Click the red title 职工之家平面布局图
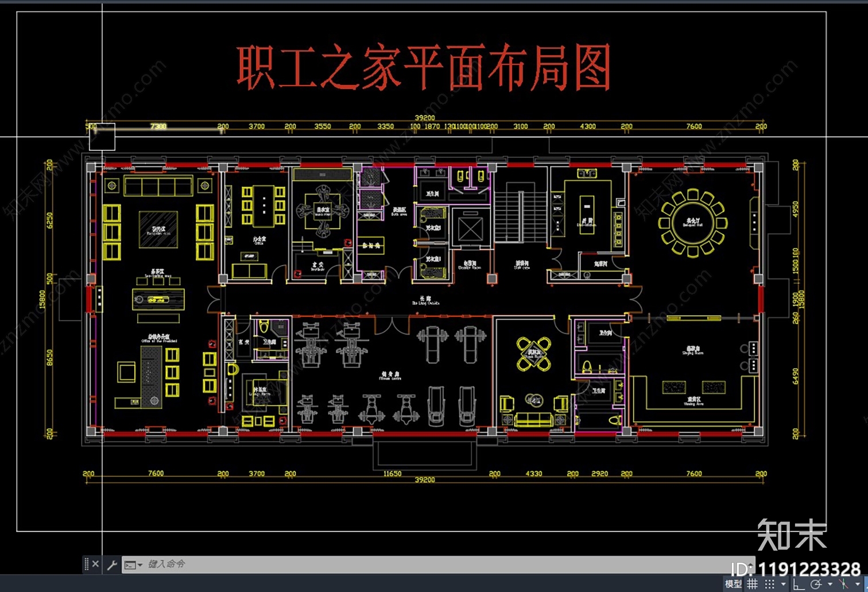 (x=424, y=68)
